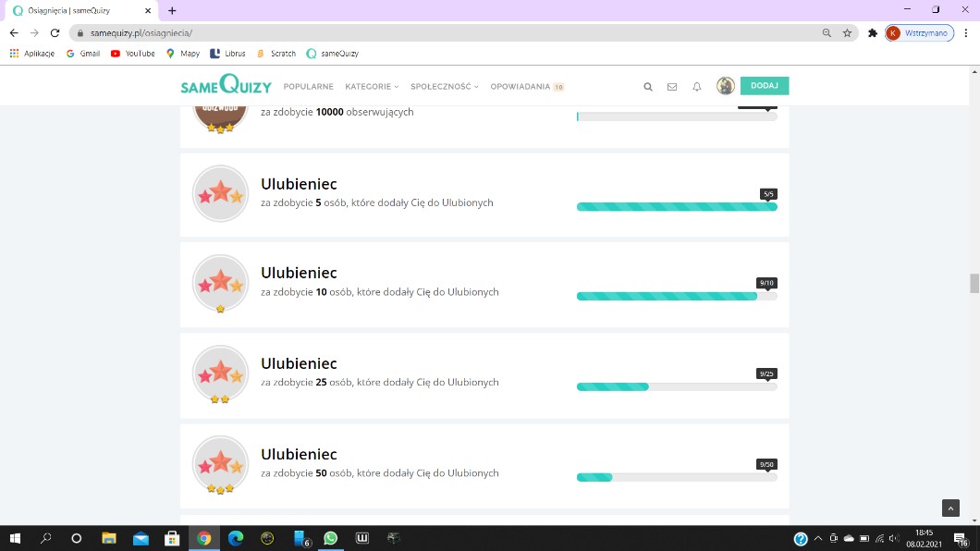Screen dimensions: 980x551
Task: Open WhatsApp from the taskbar
Action: point(331,538)
